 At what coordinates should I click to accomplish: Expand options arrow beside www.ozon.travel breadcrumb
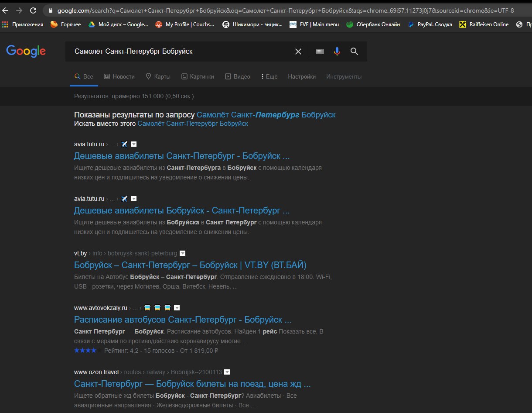[227, 372]
